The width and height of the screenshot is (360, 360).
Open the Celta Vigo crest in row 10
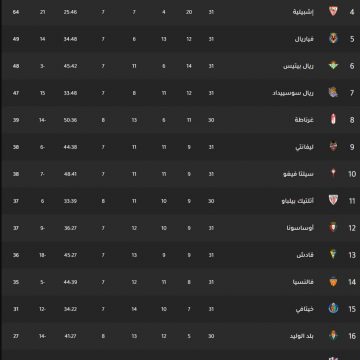point(333,174)
